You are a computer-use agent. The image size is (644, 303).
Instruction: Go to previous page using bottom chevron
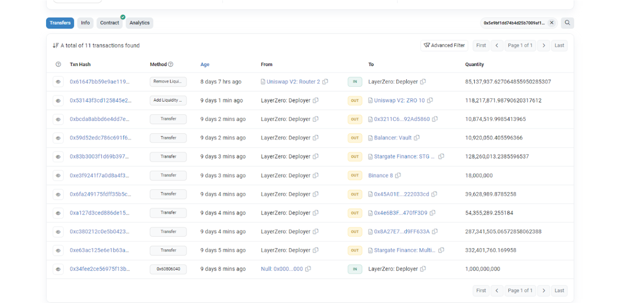(497, 291)
